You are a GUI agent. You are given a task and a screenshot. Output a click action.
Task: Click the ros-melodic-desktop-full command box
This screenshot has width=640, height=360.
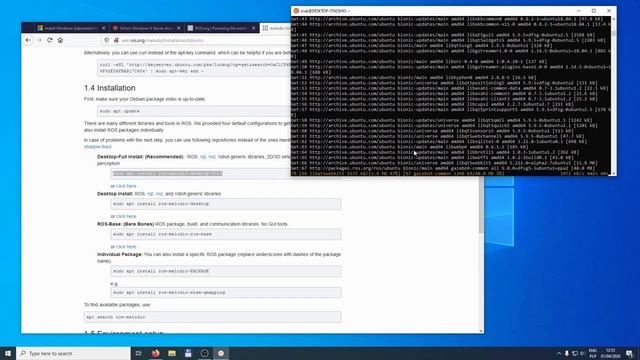point(200,173)
